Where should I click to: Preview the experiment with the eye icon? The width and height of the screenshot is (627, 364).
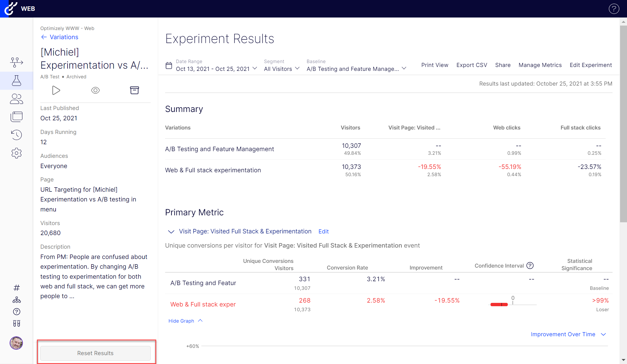point(95,90)
